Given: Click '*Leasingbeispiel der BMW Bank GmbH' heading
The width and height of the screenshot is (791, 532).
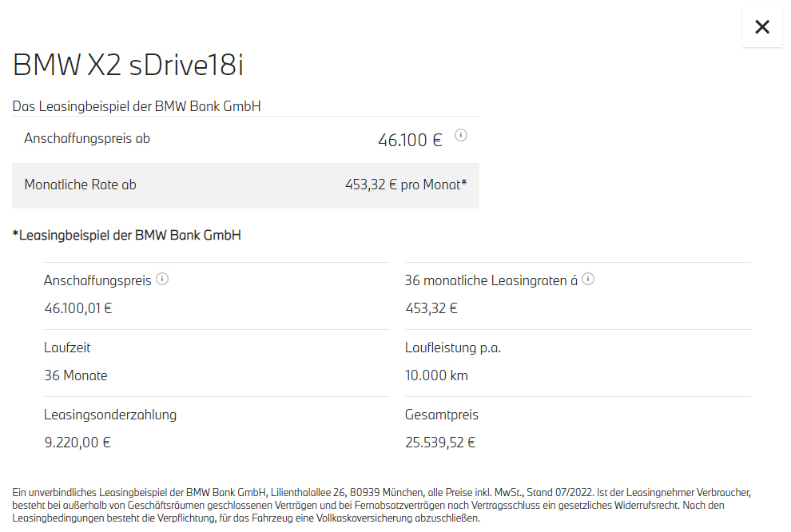Looking at the screenshot, I should click(126, 235).
